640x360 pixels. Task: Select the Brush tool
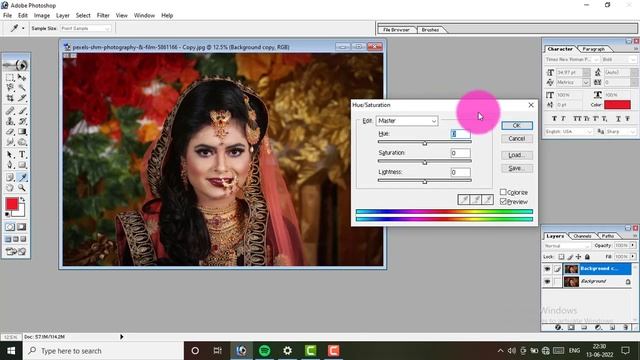(22, 111)
